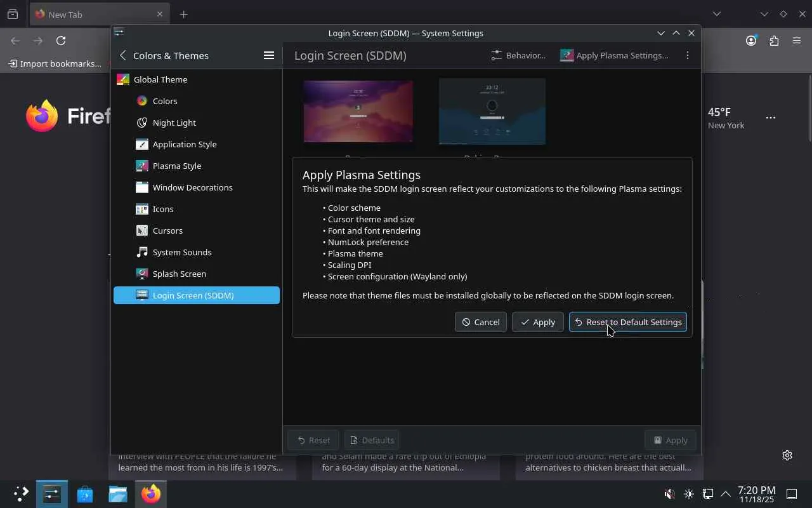
Task: Click the "Scaling DPI" bullet text
Action: click(x=350, y=265)
